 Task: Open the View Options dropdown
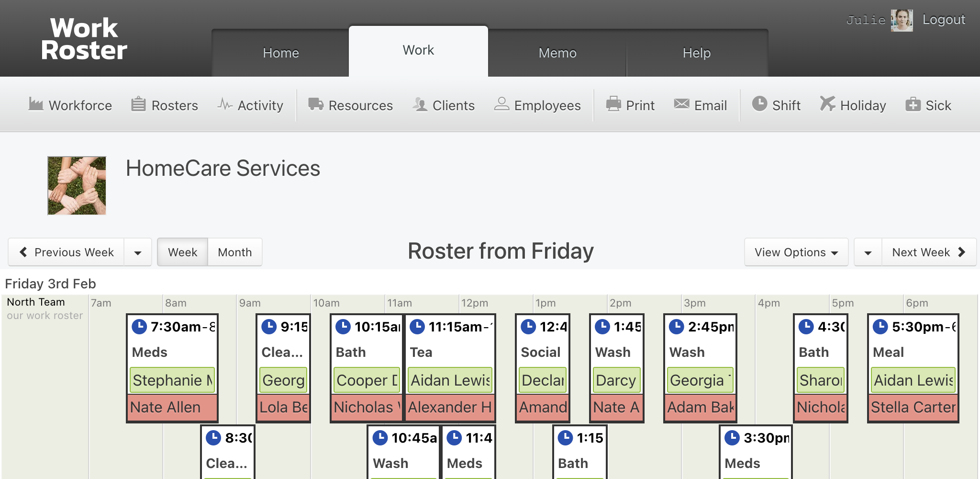point(796,252)
